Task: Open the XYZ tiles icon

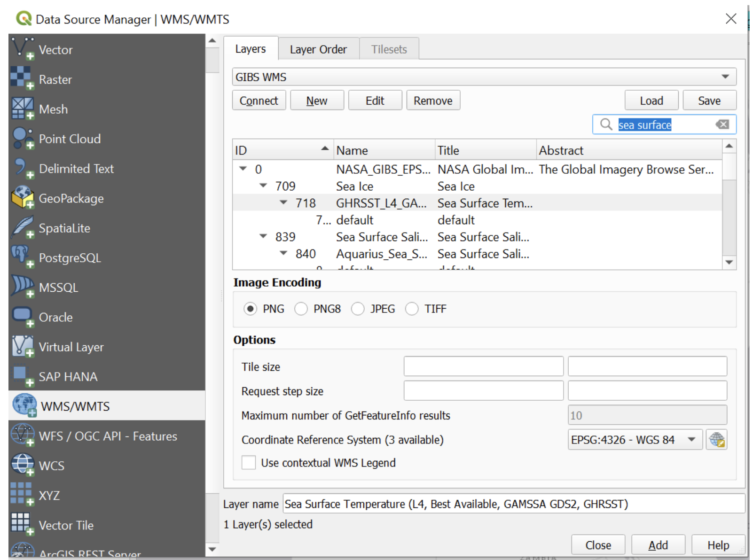Action: point(23,495)
